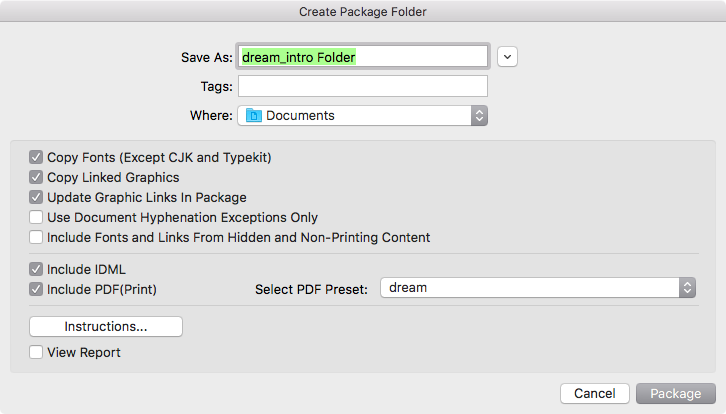
Task: Open the Select PDF Preset dropdown
Action: point(538,288)
